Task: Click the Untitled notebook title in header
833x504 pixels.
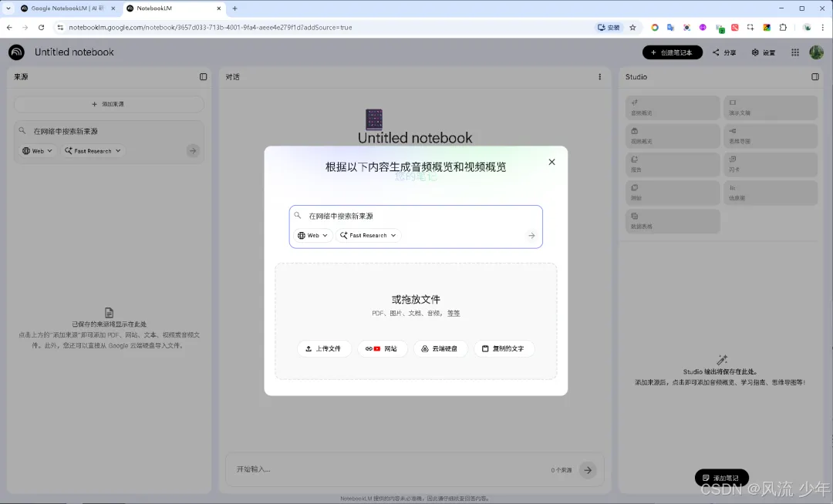Action: click(74, 52)
